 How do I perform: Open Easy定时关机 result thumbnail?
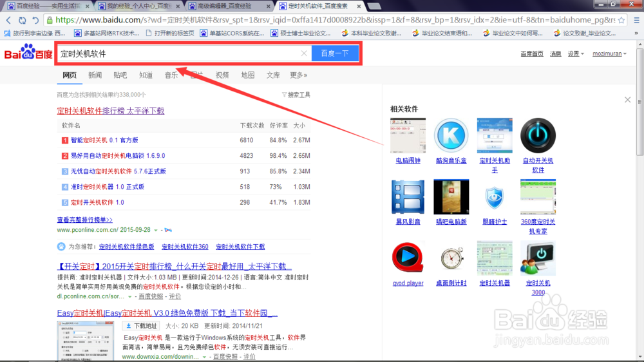point(86,342)
